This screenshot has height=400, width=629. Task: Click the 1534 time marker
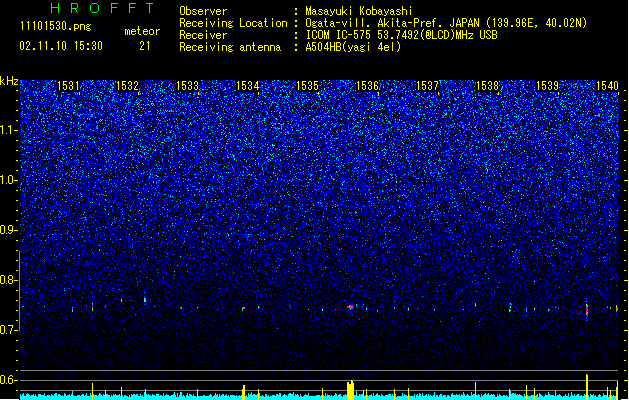coord(248,86)
